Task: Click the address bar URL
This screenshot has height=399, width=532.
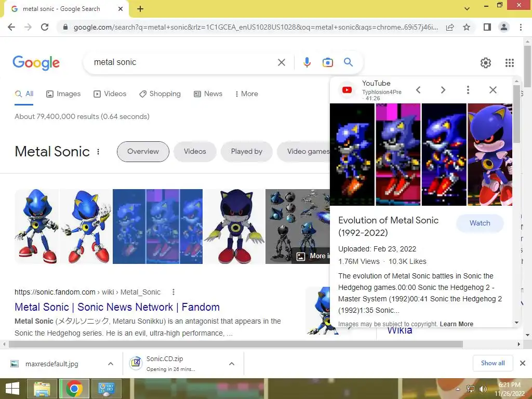Action: pos(256,27)
